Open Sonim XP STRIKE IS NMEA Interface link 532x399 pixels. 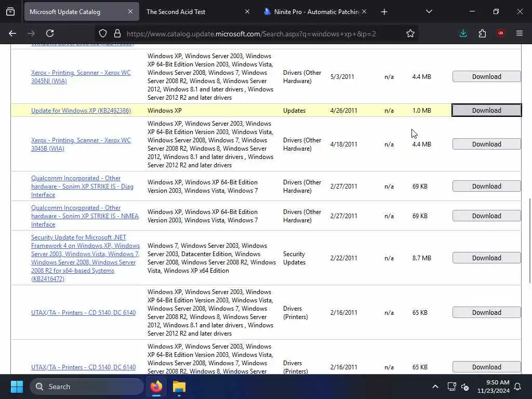[85, 216]
